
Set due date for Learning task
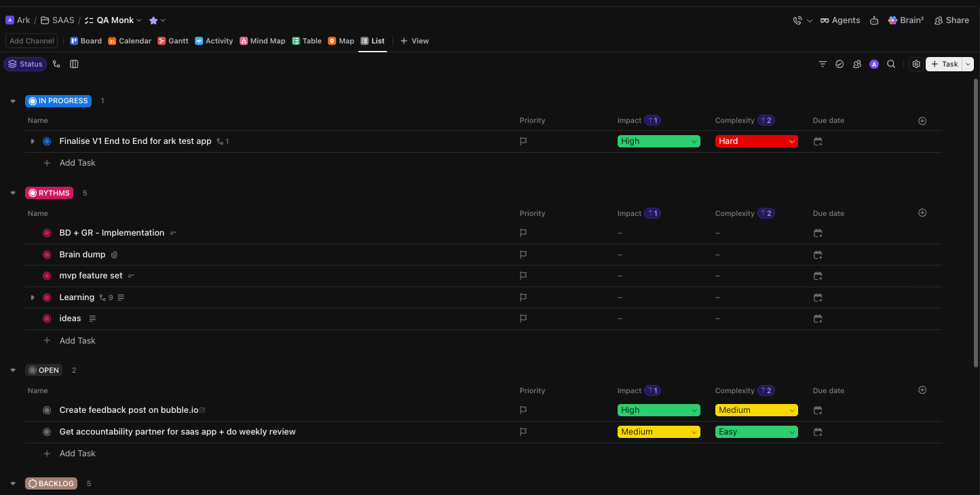(x=818, y=297)
